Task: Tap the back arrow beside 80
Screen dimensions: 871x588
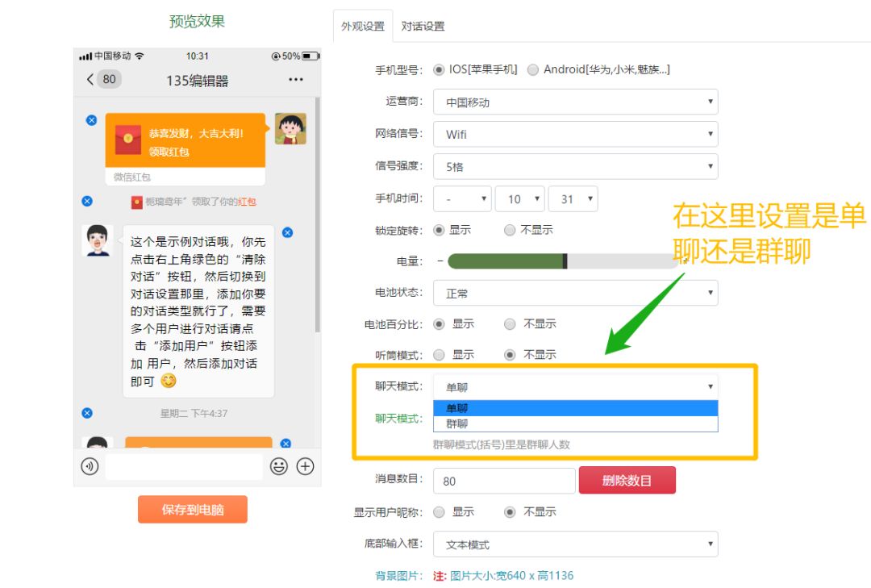Action: [90, 80]
